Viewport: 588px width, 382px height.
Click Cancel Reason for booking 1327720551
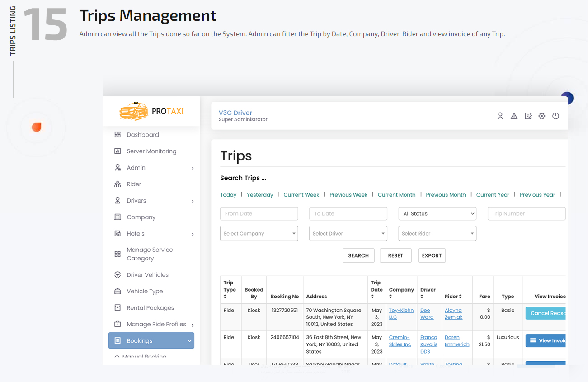546,313
